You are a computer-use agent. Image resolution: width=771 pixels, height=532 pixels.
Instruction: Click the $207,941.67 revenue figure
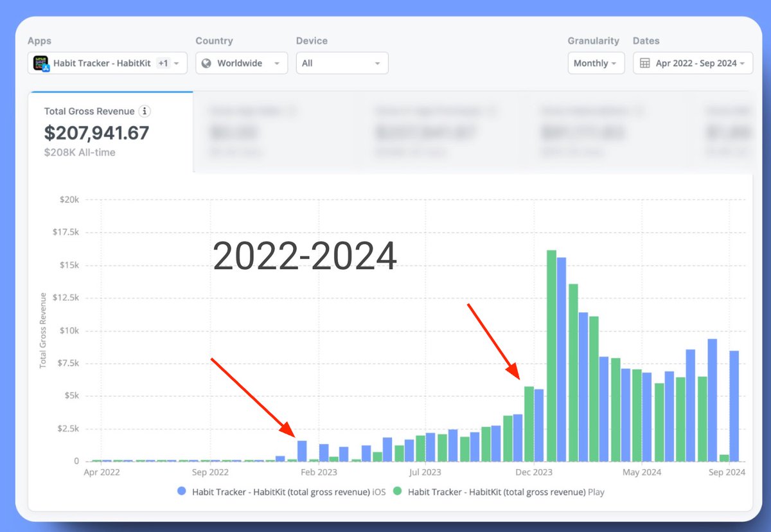(96, 133)
